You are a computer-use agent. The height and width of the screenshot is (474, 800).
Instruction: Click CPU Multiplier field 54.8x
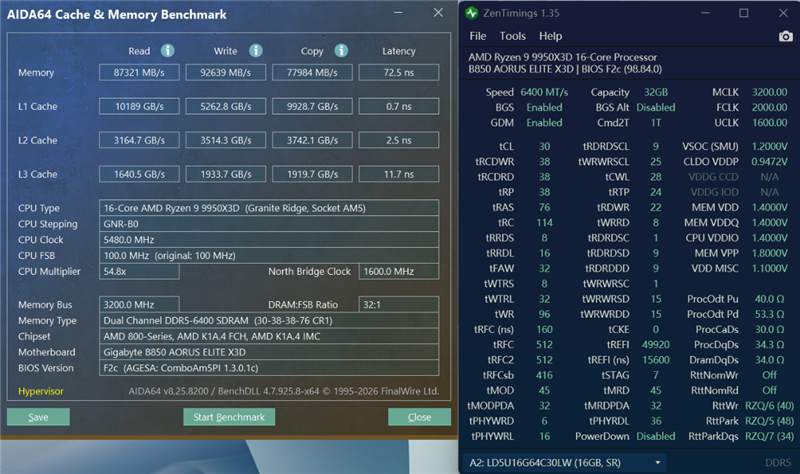coord(139,271)
